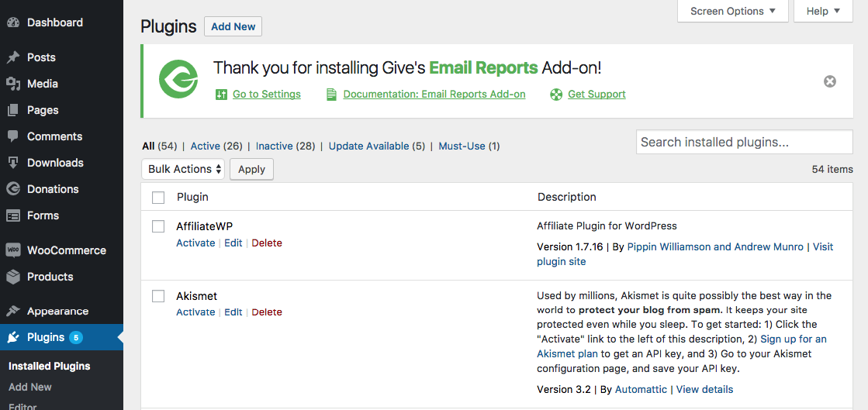Go to the Media menu

[43, 84]
